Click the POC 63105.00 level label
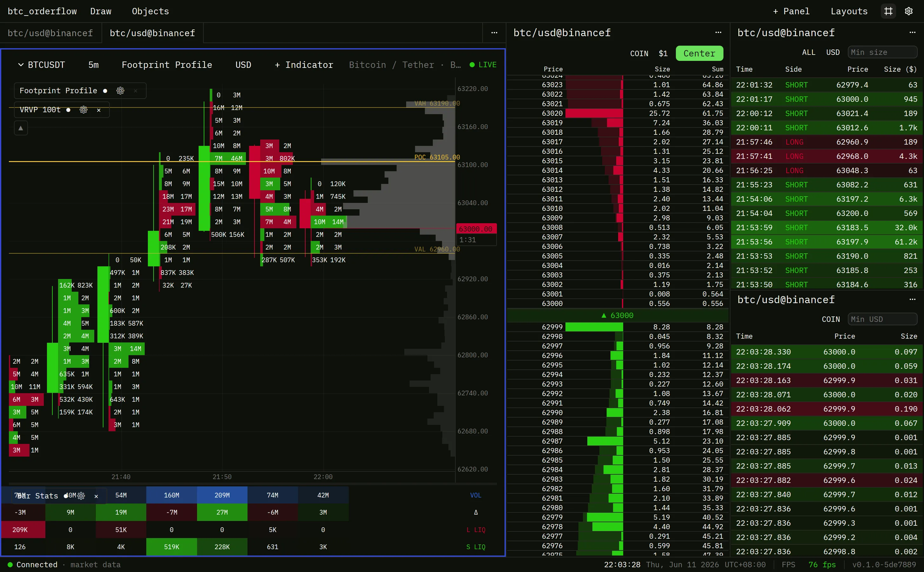 [437, 157]
